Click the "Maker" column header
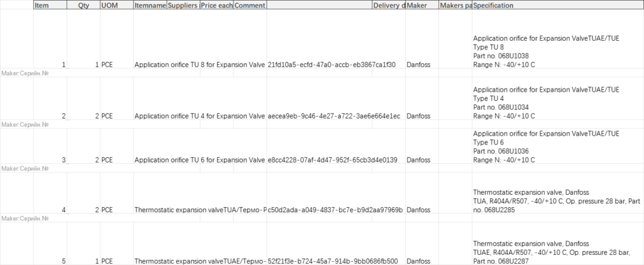This screenshot has width=644, height=265. [x=421, y=6]
